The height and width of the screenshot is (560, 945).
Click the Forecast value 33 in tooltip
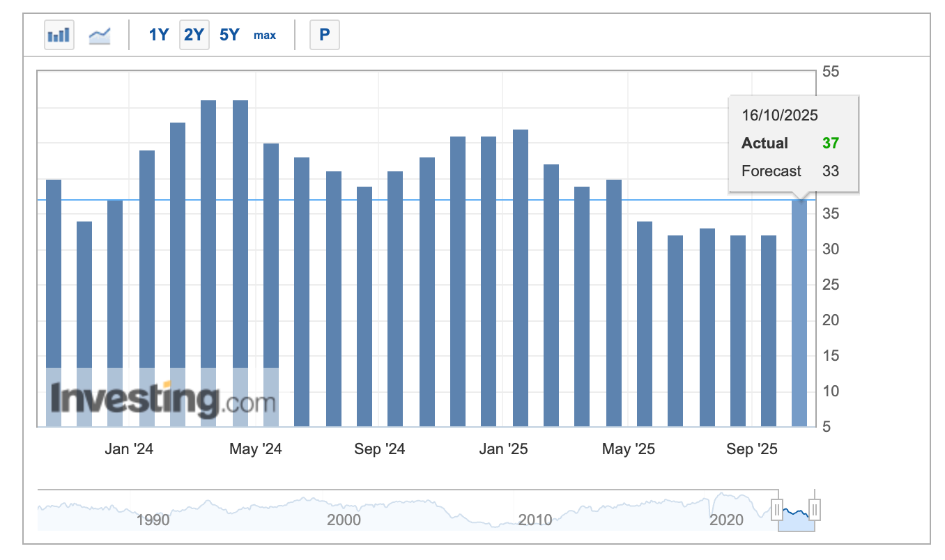pyautogui.click(x=830, y=171)
